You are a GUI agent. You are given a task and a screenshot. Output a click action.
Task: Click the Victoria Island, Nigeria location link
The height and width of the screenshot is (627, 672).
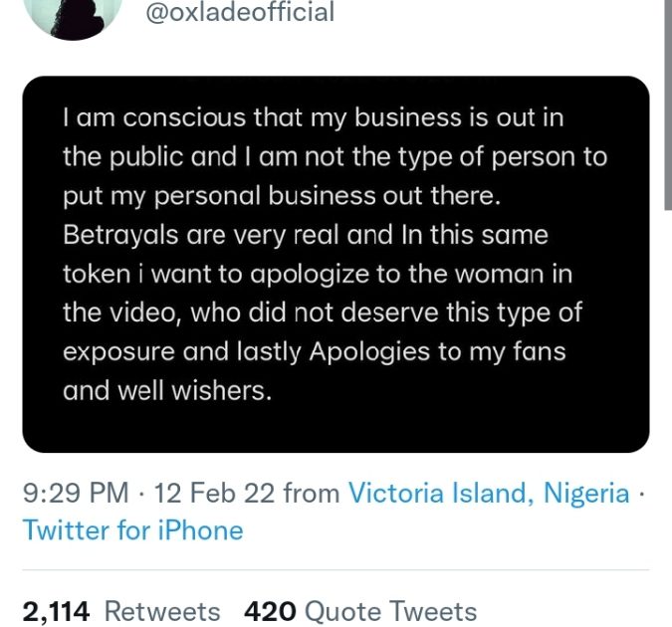point(488,493)
